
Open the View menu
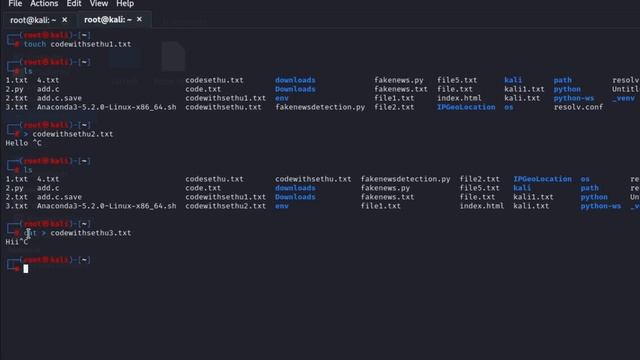[99, 4]
